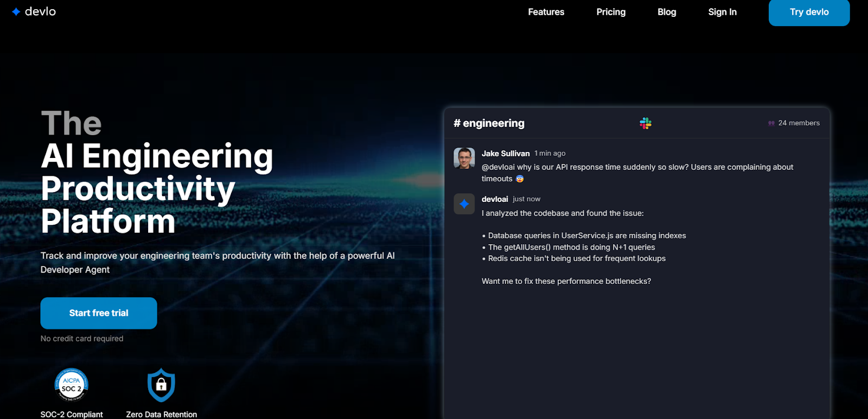This screenshot has width=868, height=419.
Task: Click the Zero Data Retention shield icon
Action: pyautogui.click(x=161, y=385)
